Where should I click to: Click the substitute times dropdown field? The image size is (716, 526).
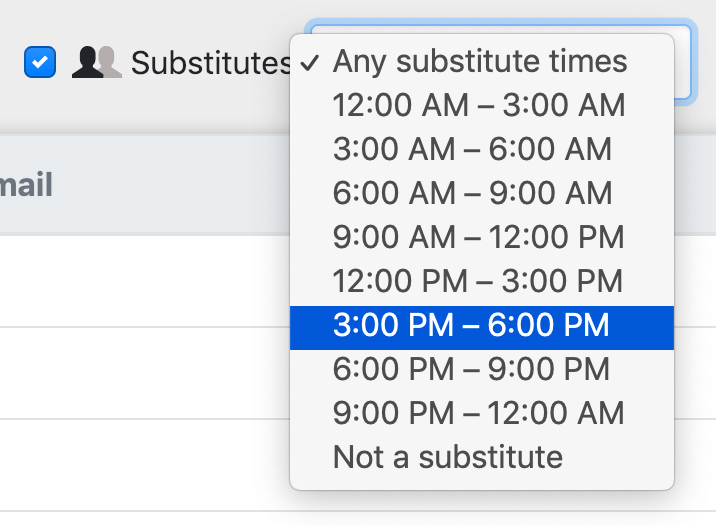[680, 62]
